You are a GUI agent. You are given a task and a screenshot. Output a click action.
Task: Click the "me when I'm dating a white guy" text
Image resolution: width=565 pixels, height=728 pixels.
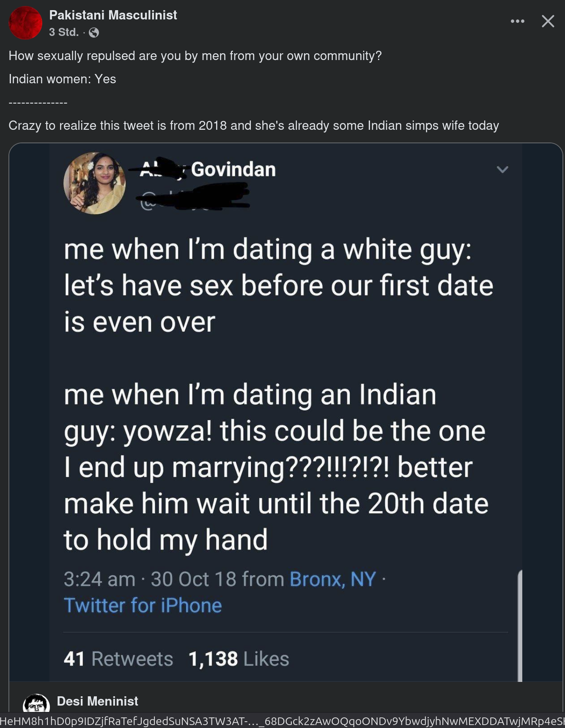267,249
